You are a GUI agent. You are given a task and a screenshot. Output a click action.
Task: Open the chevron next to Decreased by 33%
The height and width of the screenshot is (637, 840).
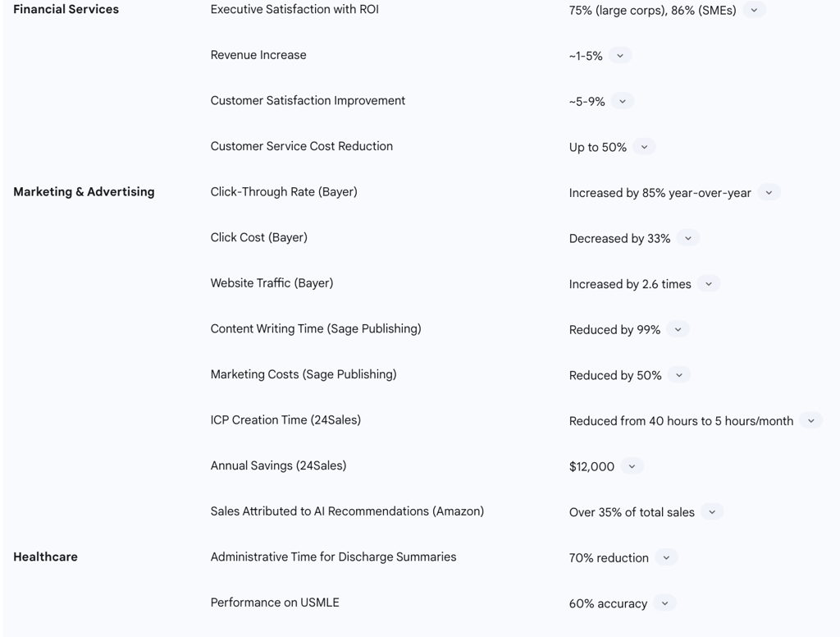[688, 238]
